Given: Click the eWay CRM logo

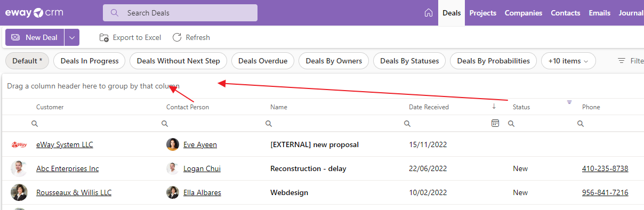Looking at the screenshot, I should (34, 12).
